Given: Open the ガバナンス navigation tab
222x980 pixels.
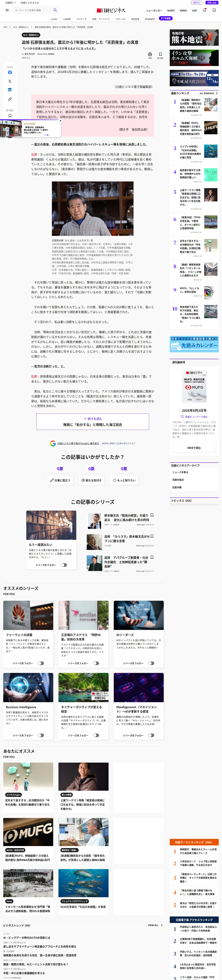Looking at the screenshot, I should [81, 19].
